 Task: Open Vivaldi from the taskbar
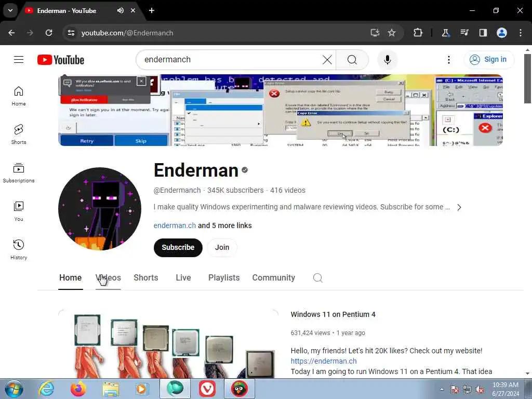[207, 389]
